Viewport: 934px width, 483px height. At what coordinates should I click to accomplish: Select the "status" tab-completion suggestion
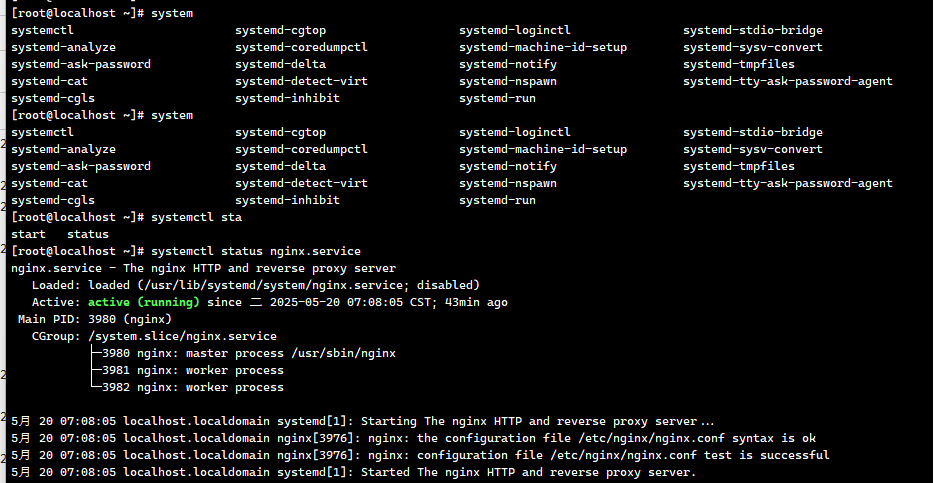pos(87,234)
